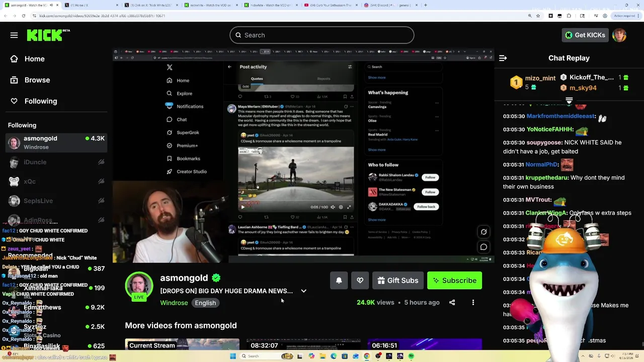Expand the stream title dropdown
This screenshot has width=644, height=362.
pyautogui.click(x=303, y=291)
